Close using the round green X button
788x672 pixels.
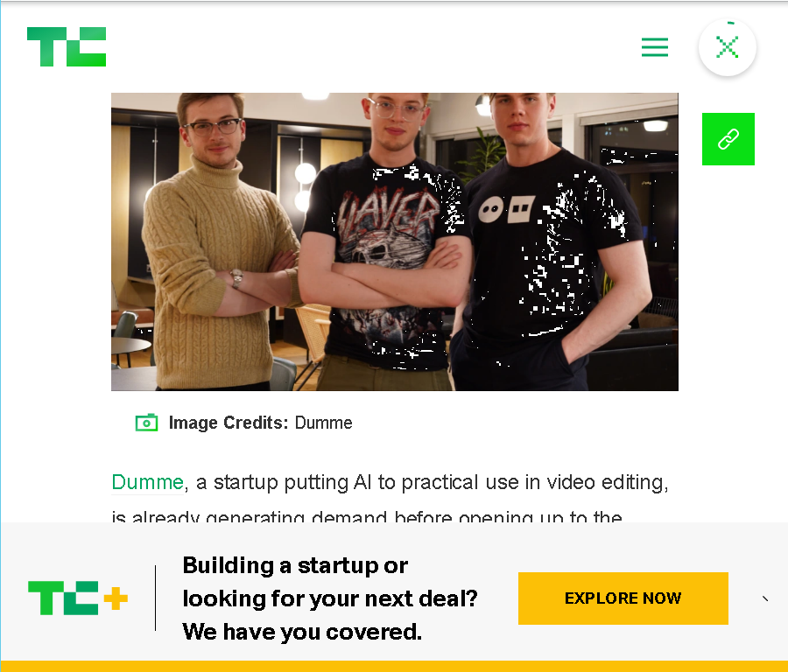[x=728, y=47]
